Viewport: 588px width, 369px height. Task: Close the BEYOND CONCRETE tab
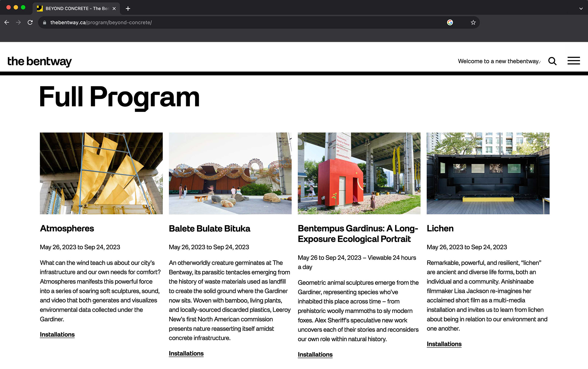pyautogui.click(x=114, y=9)
